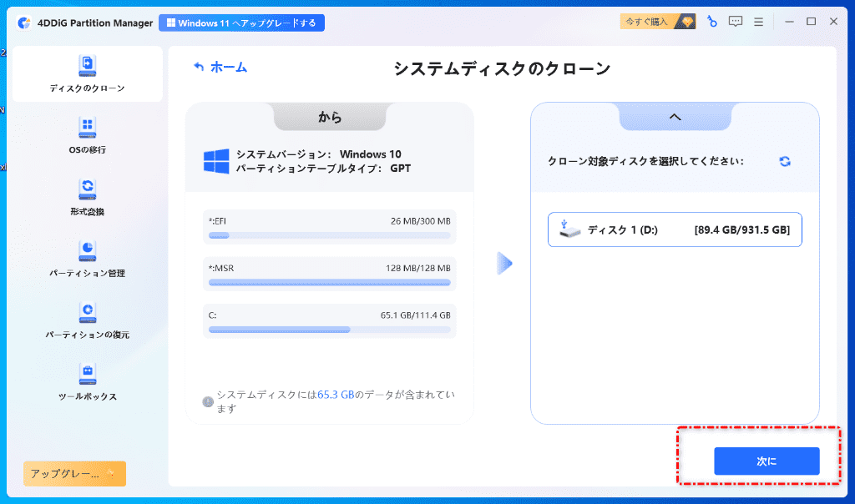
Task: Close the Partition Manager window
Action: click(834, 22)
